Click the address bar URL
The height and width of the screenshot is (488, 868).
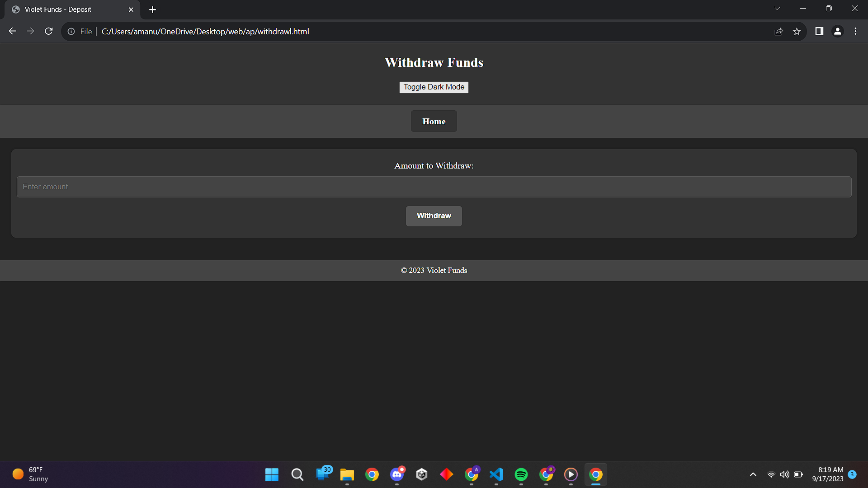(205, 31)
